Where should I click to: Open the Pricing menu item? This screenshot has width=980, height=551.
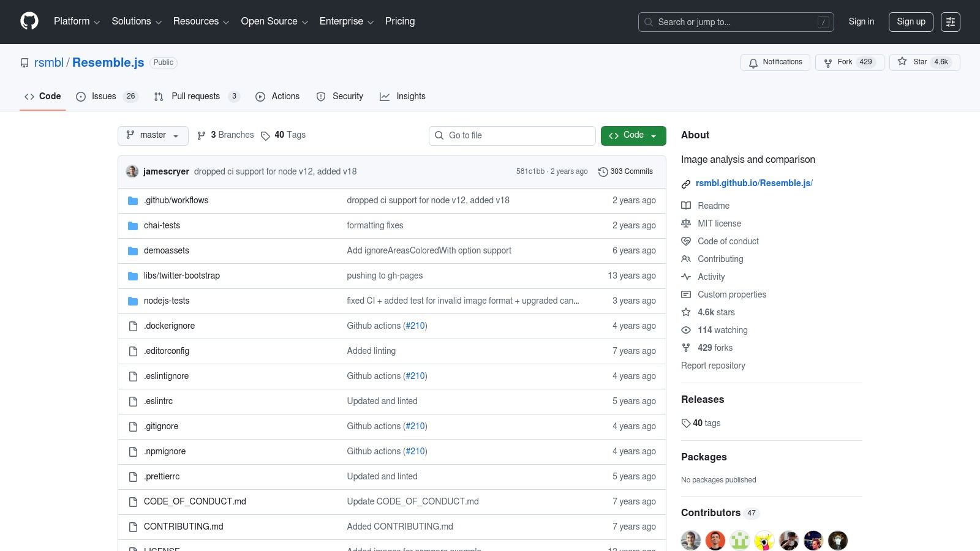[399, 21]
